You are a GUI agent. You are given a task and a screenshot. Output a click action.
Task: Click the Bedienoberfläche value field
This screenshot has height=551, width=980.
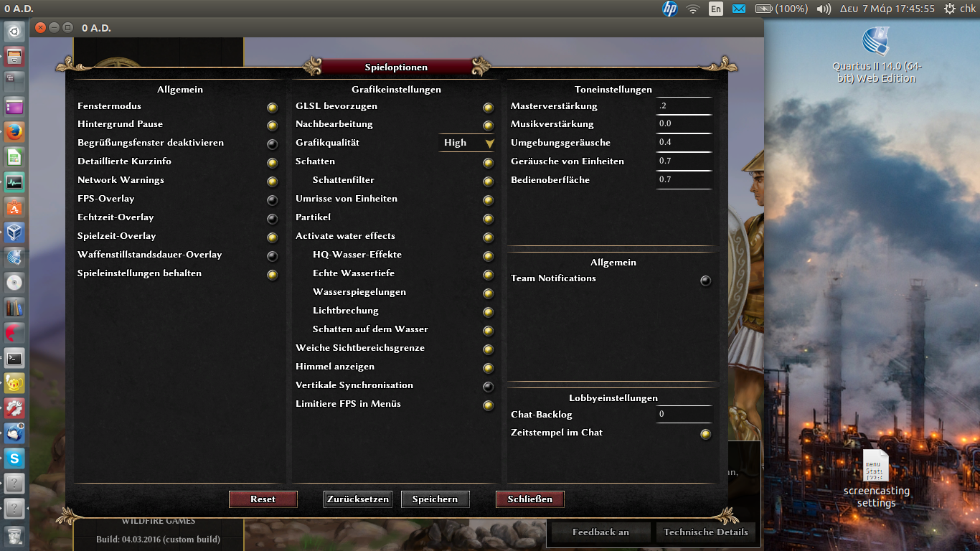pos(684,179)
